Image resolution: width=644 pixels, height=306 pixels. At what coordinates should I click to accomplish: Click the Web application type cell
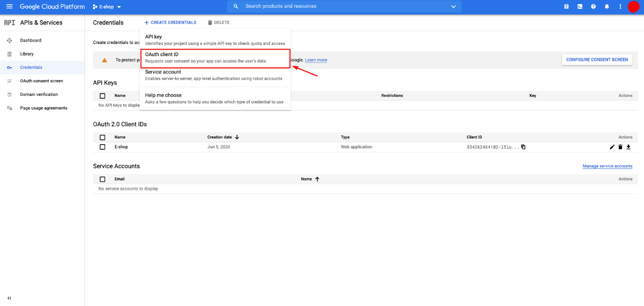click(x=357, y=147)
